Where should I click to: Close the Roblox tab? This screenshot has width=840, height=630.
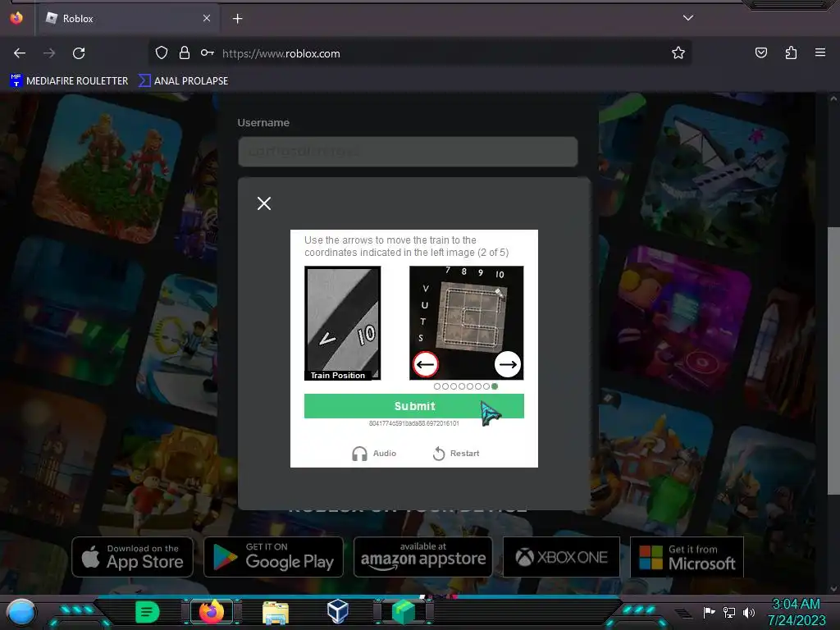(207, 18)
